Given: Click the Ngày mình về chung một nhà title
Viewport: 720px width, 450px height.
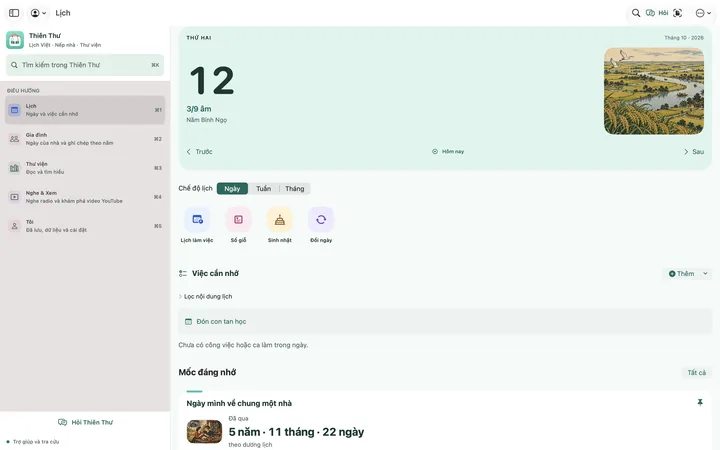Looking at the screenshot, I should pos(239,403).
